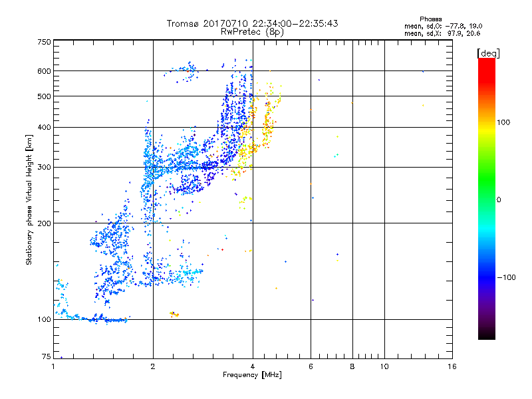Click the y-axis tick label '75'
The width and height of the screenshot is (532, 399).
point(47,356)
